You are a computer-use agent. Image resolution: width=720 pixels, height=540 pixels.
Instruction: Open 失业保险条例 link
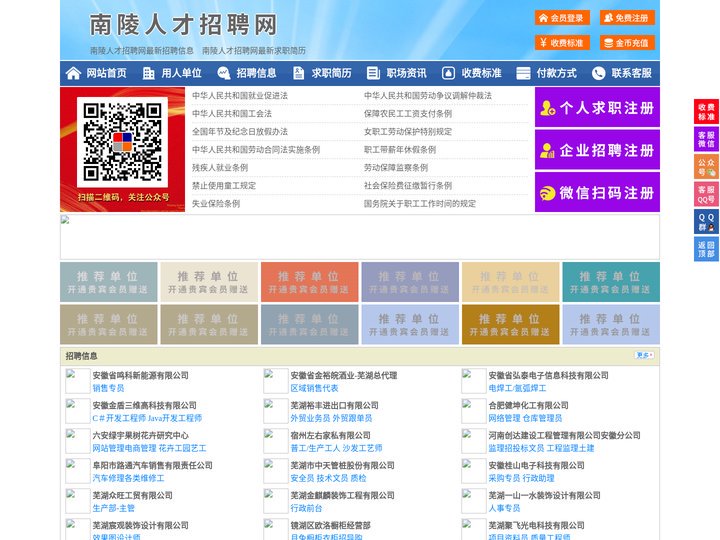coord(216,203)
